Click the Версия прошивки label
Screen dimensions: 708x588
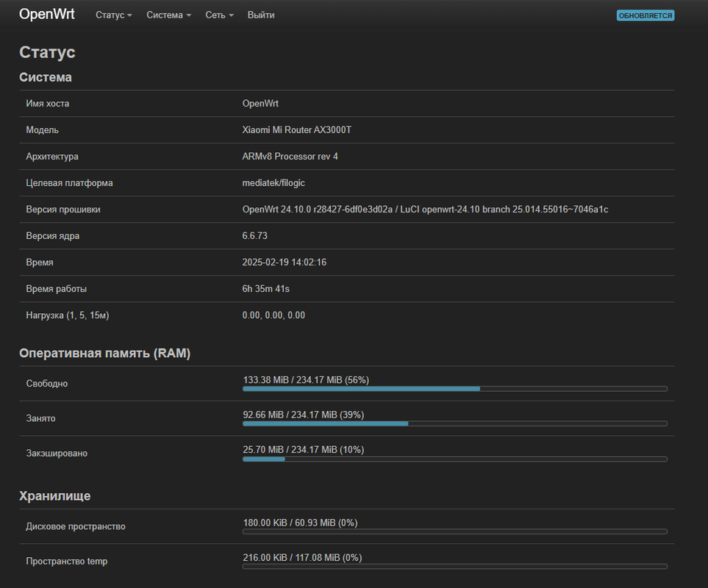pos(62,209)
